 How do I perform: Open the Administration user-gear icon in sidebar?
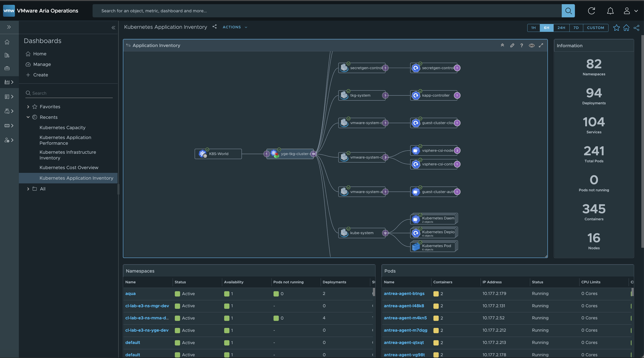[7, 140]
